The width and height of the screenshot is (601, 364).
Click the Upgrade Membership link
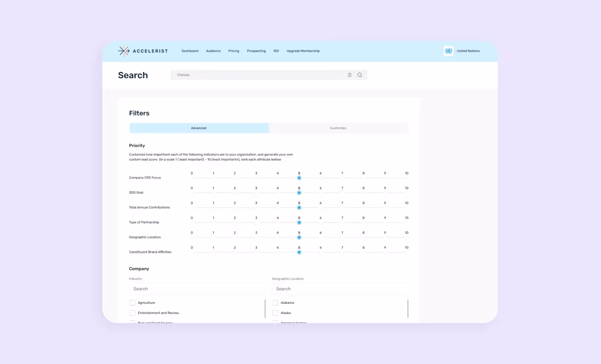coord(303,51)
